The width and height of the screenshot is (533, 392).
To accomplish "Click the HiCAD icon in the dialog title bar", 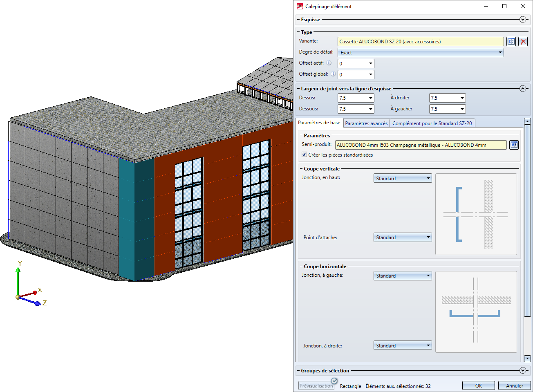I will (300, 7).
